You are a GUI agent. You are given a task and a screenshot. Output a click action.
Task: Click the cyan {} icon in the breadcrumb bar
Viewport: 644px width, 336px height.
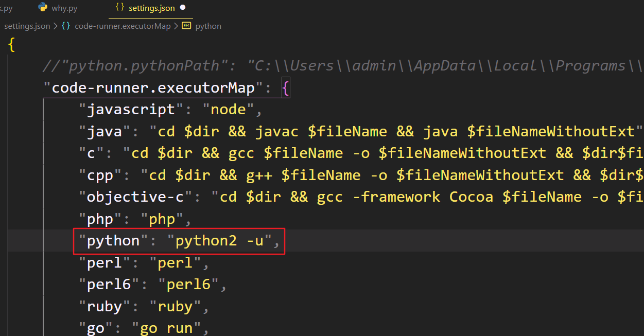pyautogui.click(x=66, y=26)
